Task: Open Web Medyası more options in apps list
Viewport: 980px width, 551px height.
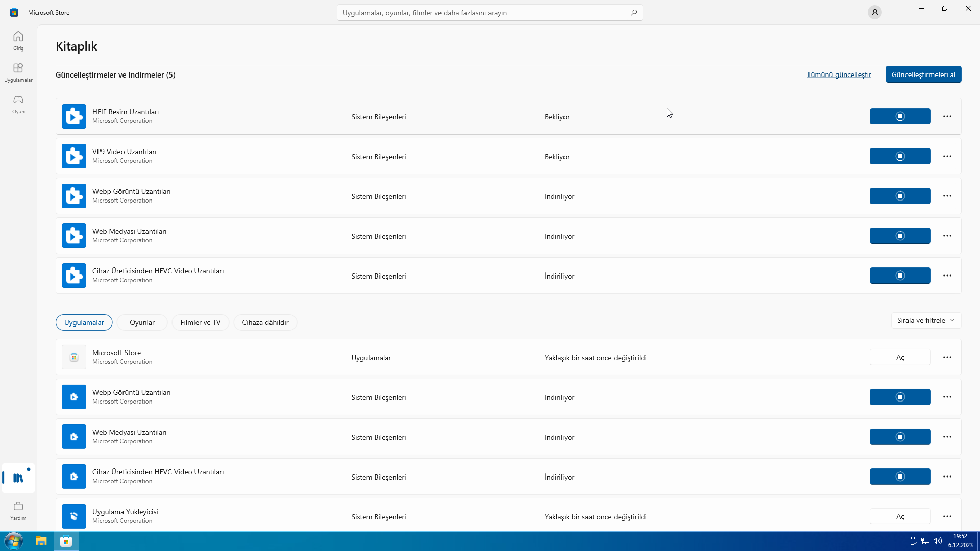Action: click(947, 437)
